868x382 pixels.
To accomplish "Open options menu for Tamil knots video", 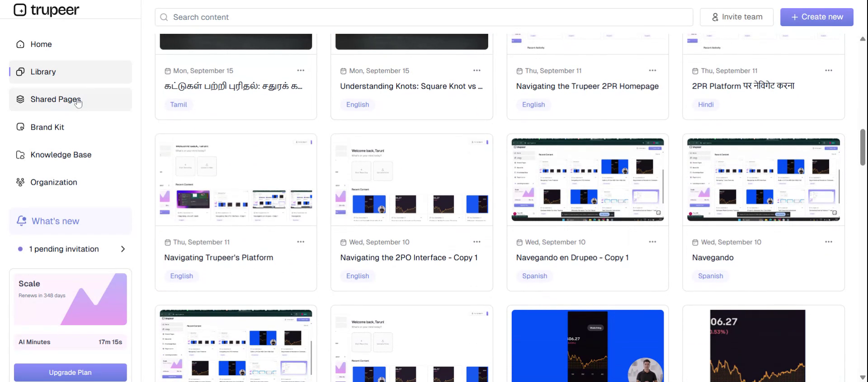I will pyautogui.click(x=301, y=70).
